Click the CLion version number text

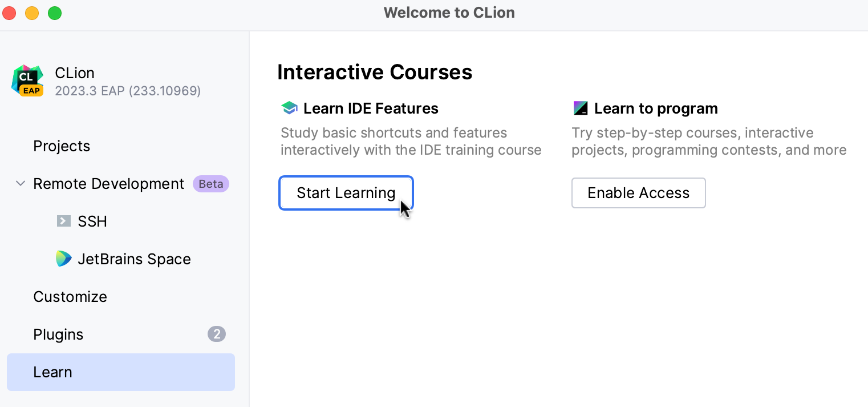pos(127,90)
